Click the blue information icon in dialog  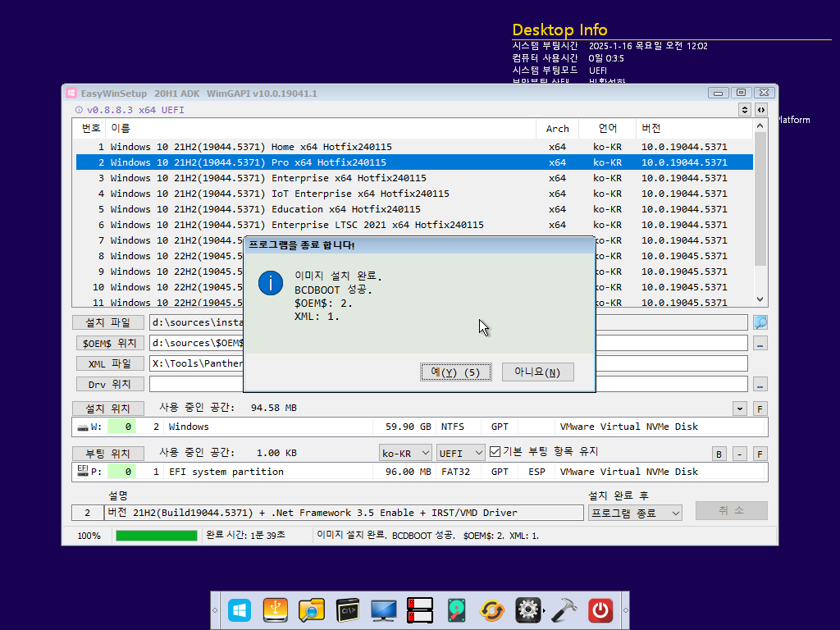271,283
